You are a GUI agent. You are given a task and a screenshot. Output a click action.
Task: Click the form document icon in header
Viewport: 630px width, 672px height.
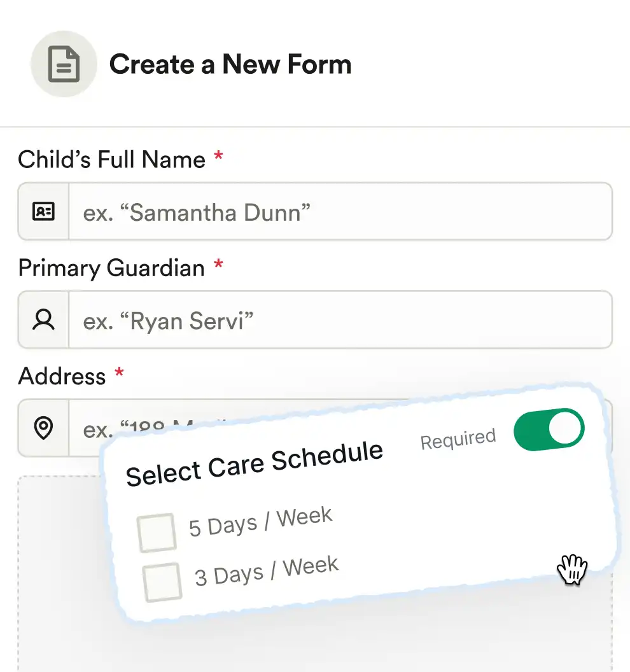pos(64,65)
